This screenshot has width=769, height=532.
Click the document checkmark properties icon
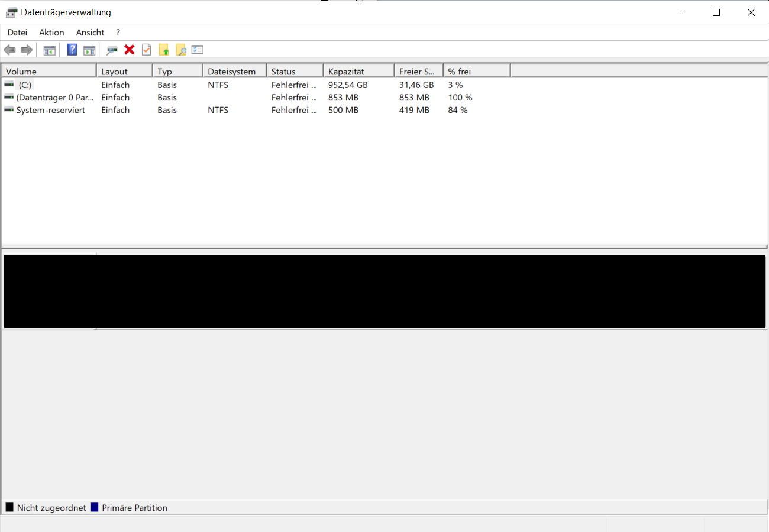pos(146,50)
